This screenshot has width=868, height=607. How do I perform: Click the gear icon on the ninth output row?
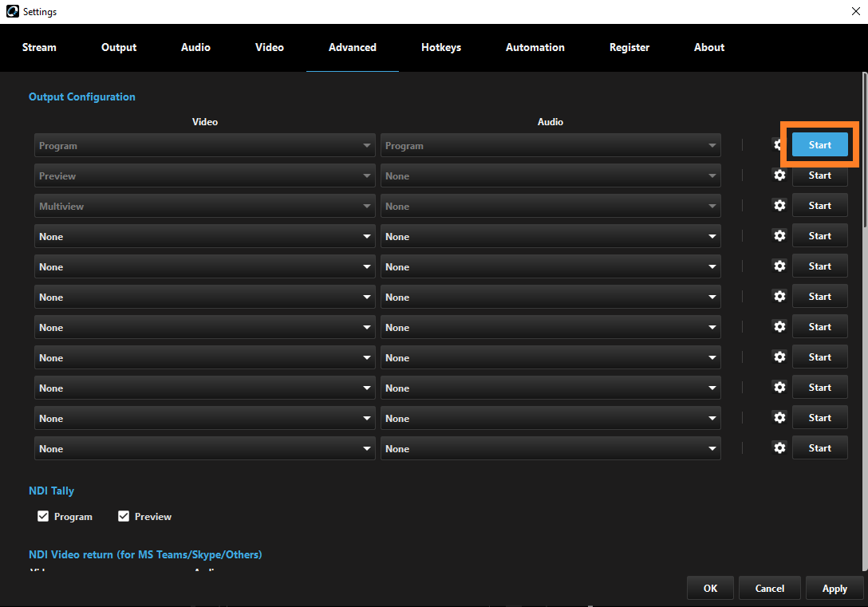tap(779, 388)
